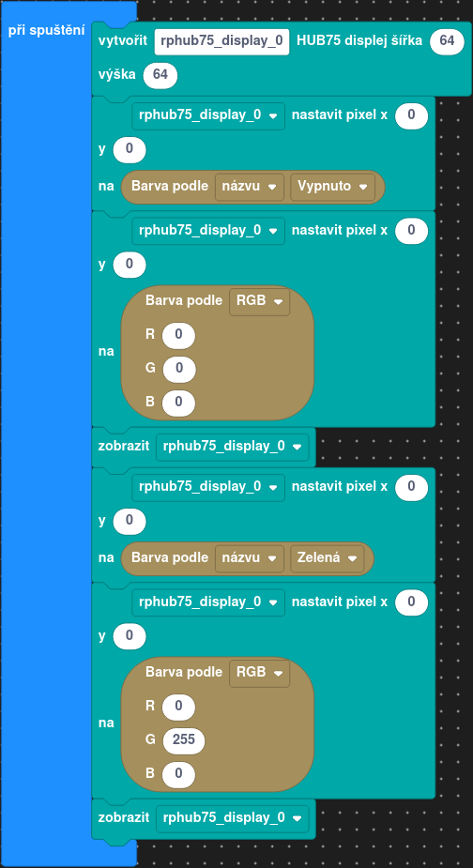Click the "vytvořit" label on create block
This screenshot has width=473, height=868.
point(123,41)
